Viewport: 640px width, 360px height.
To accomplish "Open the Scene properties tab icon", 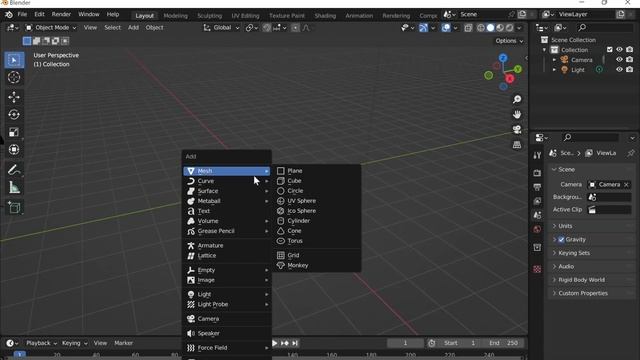I will tap(537, 215).
